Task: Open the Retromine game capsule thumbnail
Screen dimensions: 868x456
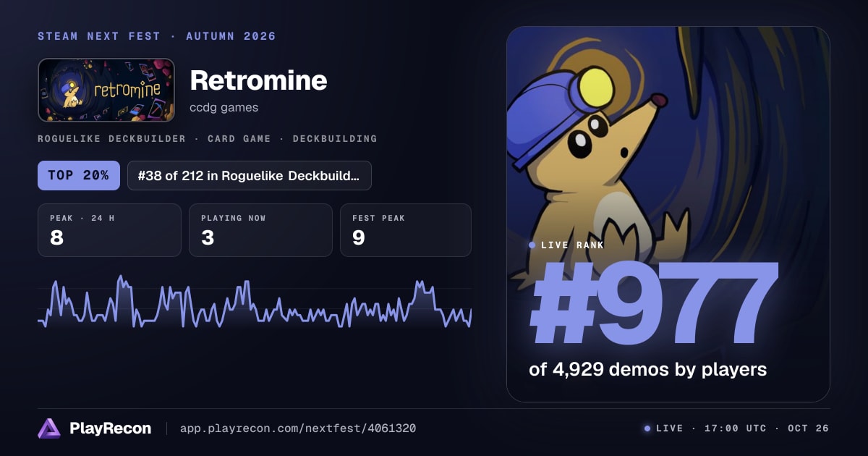Action: click(x=106, y=90)
